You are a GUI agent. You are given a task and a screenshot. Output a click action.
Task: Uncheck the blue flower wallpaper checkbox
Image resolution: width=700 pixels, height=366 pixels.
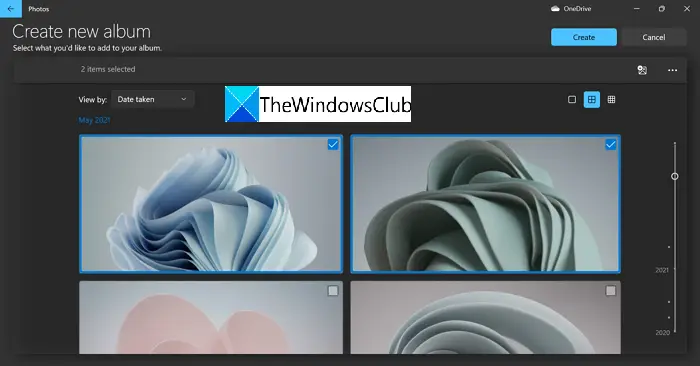[333, 145]
